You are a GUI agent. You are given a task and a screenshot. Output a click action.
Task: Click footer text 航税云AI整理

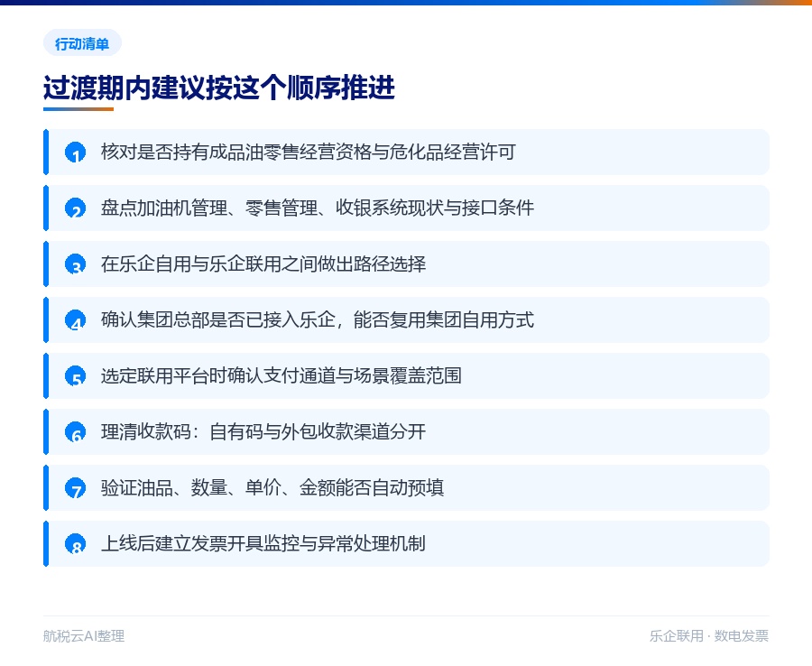(84, 636)
